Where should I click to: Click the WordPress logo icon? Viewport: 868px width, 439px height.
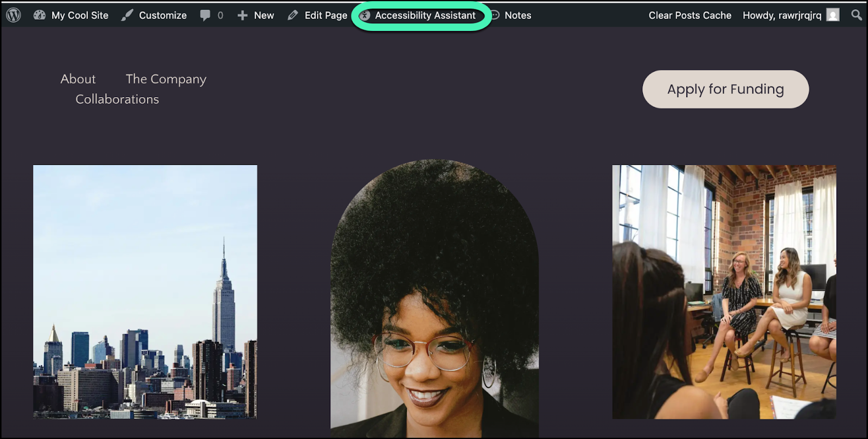(14, 15)
